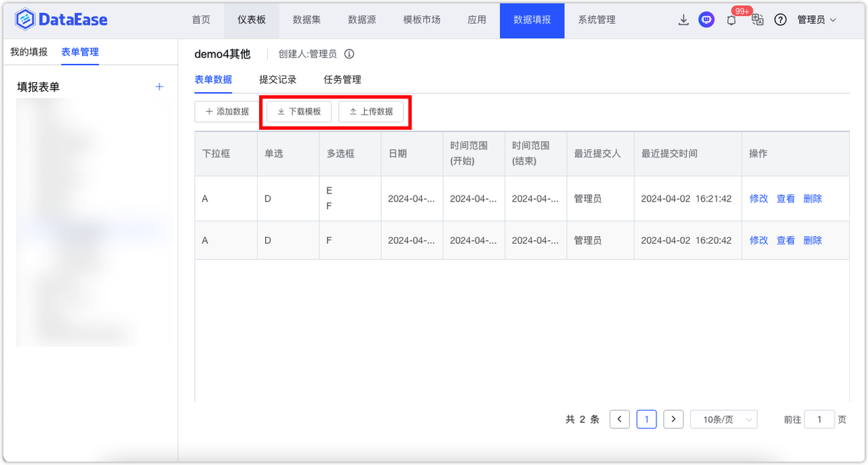Image resolution: width=868 pixels, height=465 pixels.
Task: Click the 日期 column header
Action: coord(412,154)
